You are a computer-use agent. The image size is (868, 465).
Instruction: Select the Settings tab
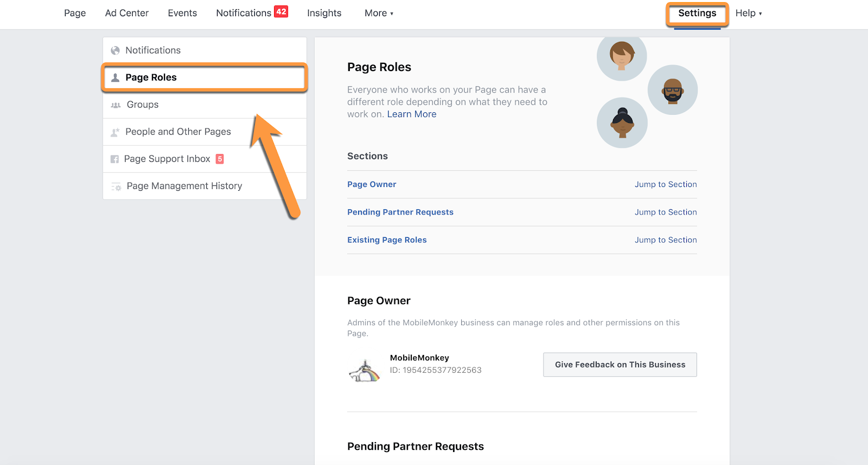point(697,13)
